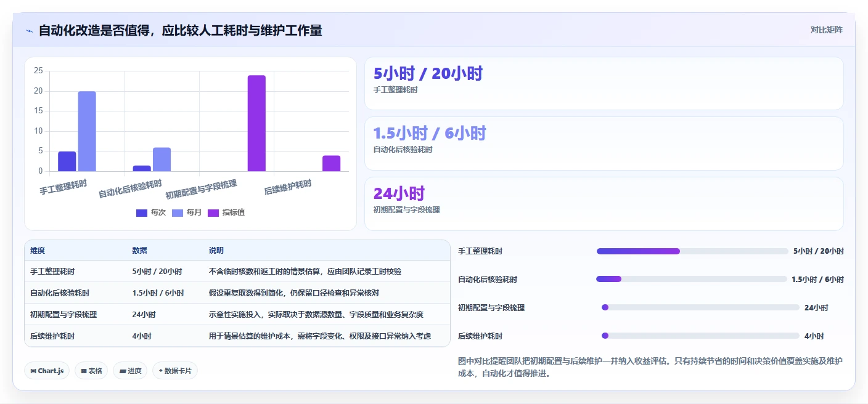The image size is (868, 404).
Task: Click the 后续维护耗时 x-axis label of the chart
Action: (288, 187)
